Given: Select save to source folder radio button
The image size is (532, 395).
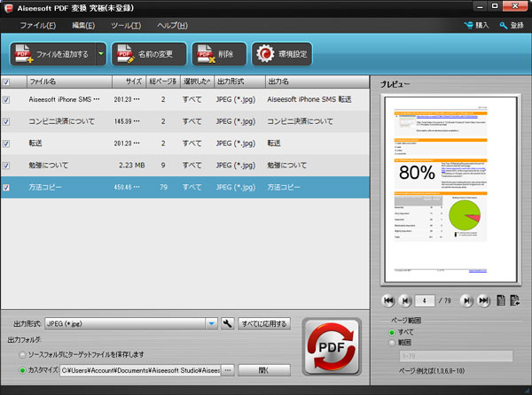Looking at the screenshot, I should (22, 354).
